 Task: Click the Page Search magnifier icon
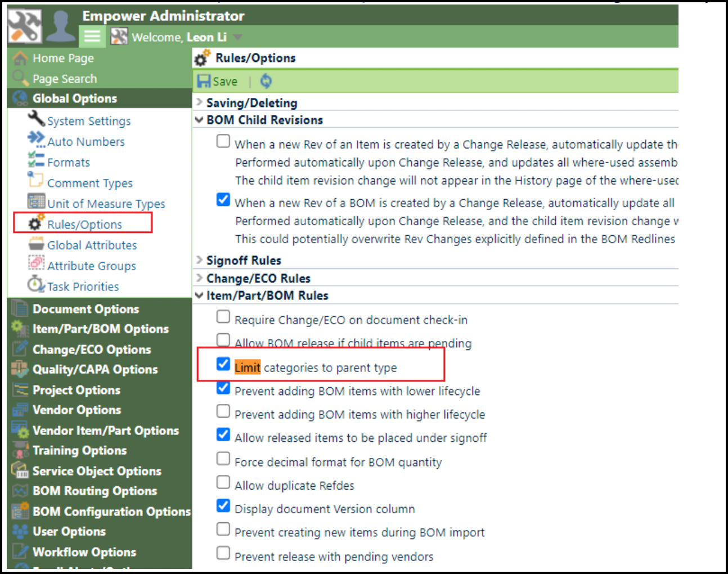coord(20,78)
